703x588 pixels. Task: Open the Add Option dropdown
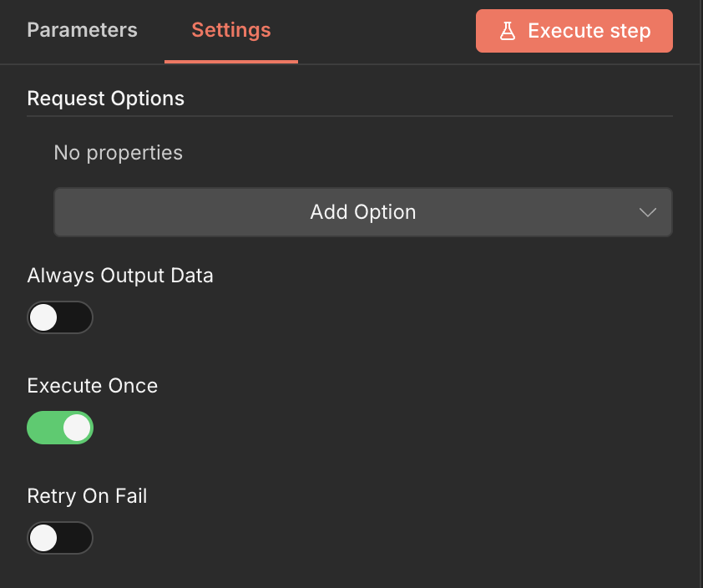click(362, 212)
